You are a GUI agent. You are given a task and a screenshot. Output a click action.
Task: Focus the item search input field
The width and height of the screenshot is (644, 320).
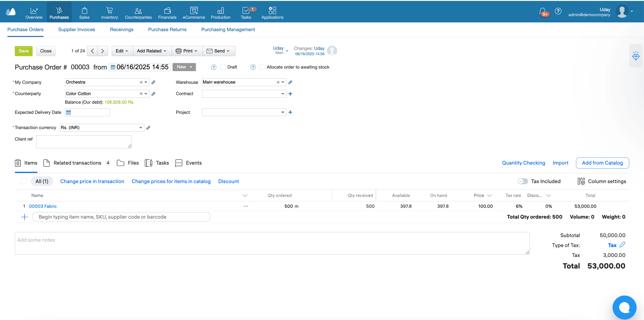coord(122,217)
